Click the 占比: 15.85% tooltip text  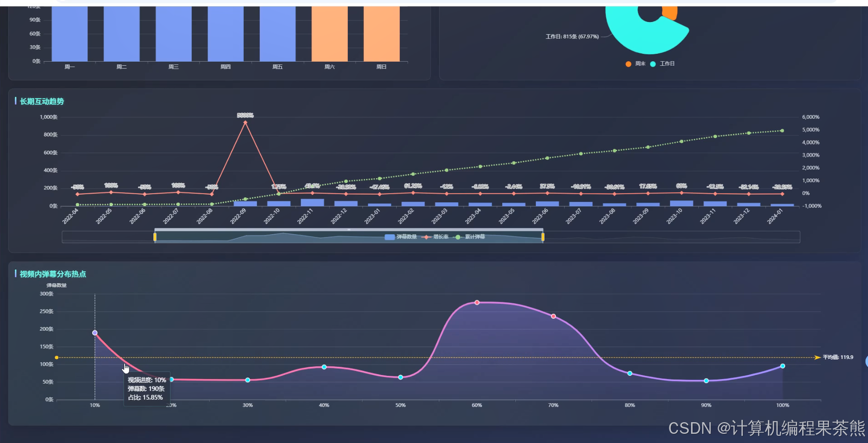point(145,398)
